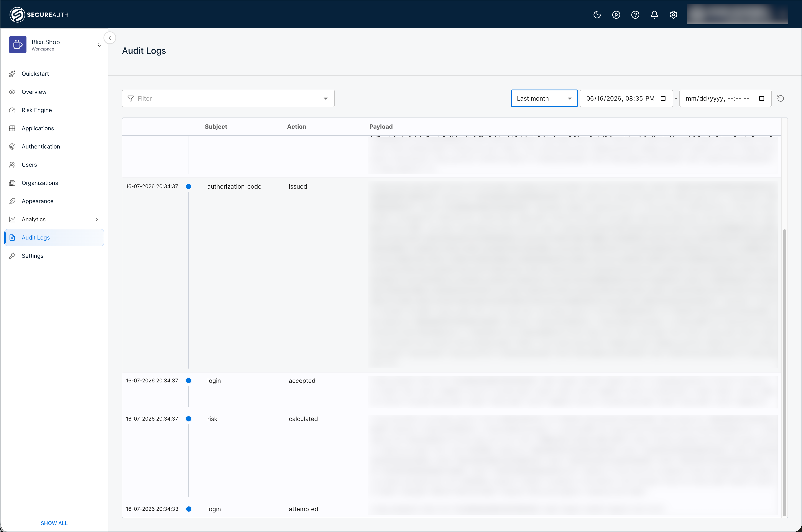Open the settings gear in header
Screen dimensions: 802x532
(x=673, y=15)
